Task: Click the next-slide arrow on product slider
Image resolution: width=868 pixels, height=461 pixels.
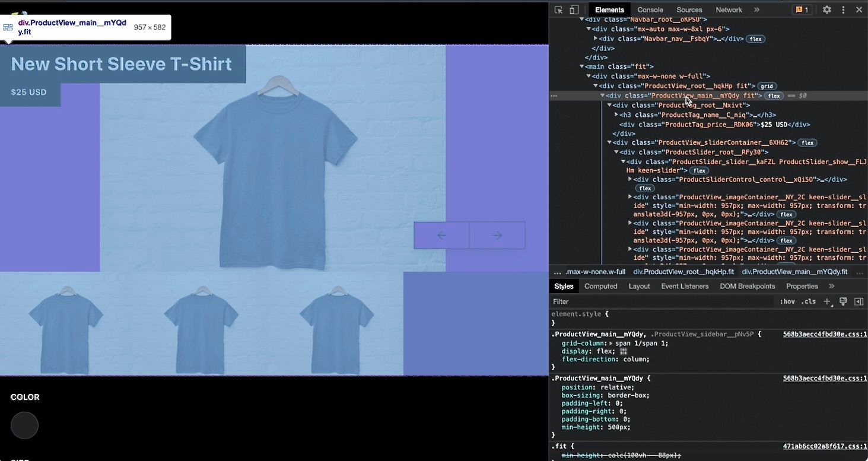Action: [497, 235]
